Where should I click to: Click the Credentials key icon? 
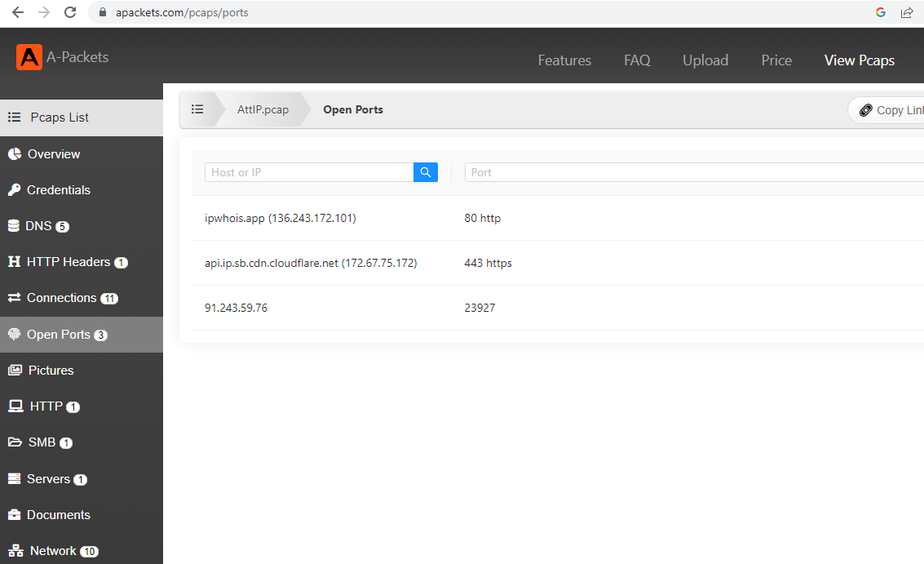tap(14, 190)
